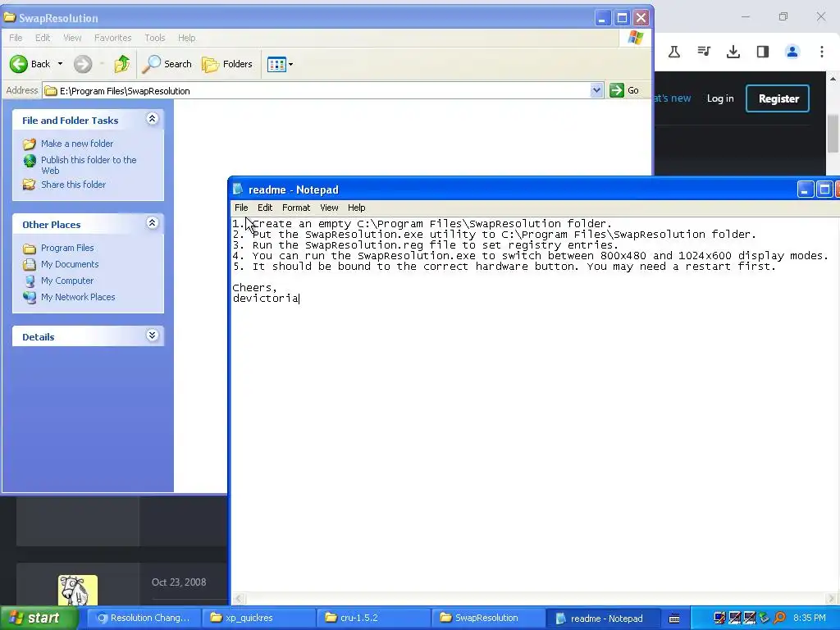This screenshot has height=630, width=840.
Task: Open the Windows XP start button
Action: pyautogui.click(x=39, y=618)
